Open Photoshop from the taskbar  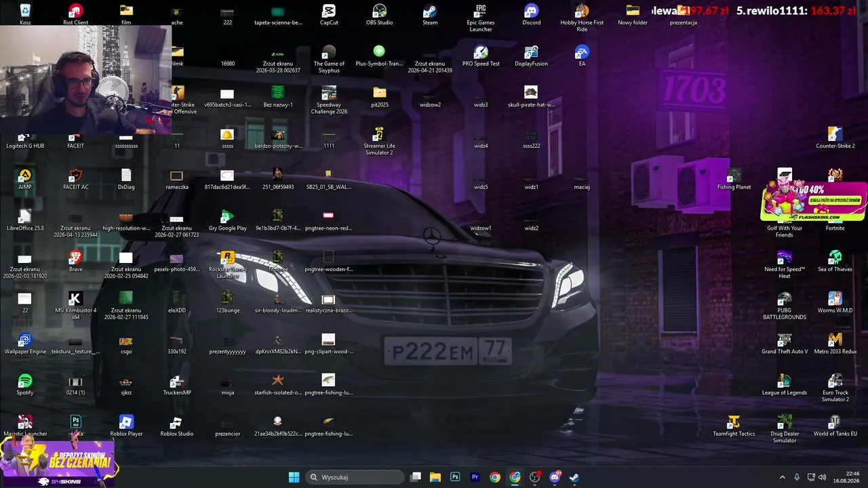click(x=455, y=477)
